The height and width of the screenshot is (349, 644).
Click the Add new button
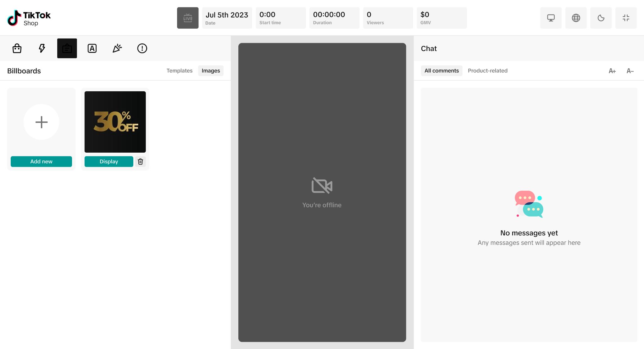[x=41, y=161]
